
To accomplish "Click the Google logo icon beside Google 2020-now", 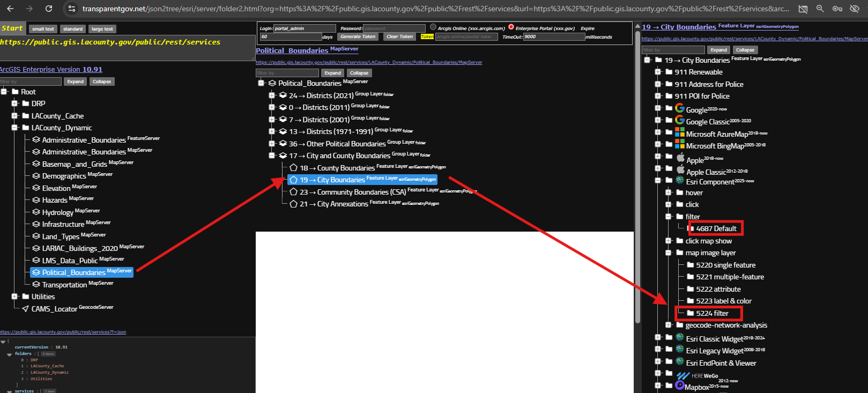I will point(680,108).
